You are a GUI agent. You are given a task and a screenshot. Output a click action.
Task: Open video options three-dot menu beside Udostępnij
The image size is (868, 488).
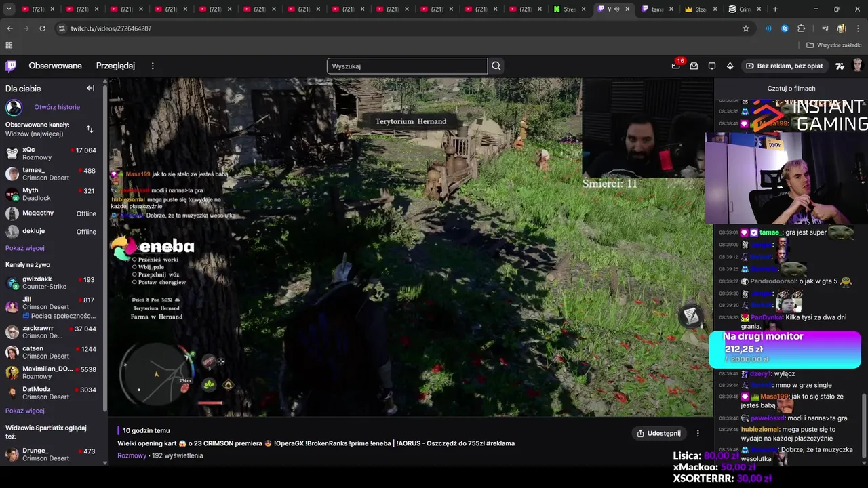tap(698, 433)
